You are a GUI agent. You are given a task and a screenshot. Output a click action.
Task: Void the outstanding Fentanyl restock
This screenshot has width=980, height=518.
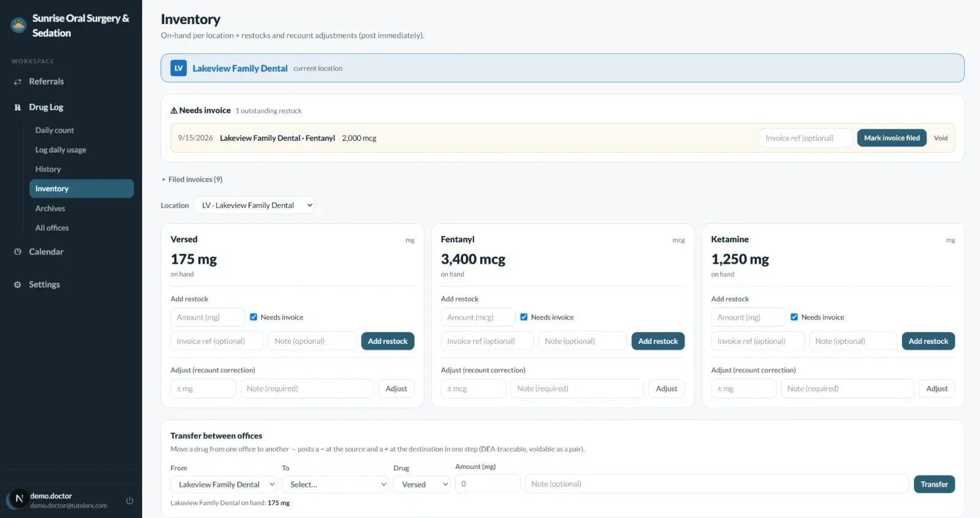point(941,138)
